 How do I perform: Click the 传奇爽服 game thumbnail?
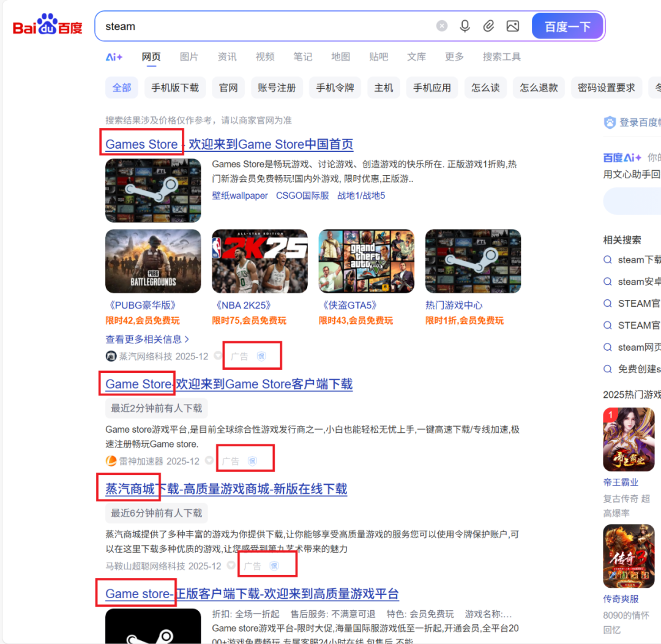pyautogui.click(x=629, y=556)
